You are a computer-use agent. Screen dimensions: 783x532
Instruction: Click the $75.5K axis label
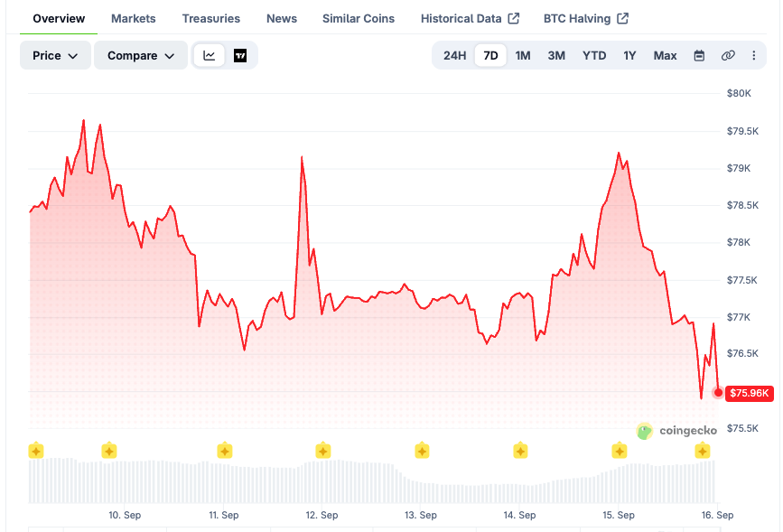(x=742, y=429)
